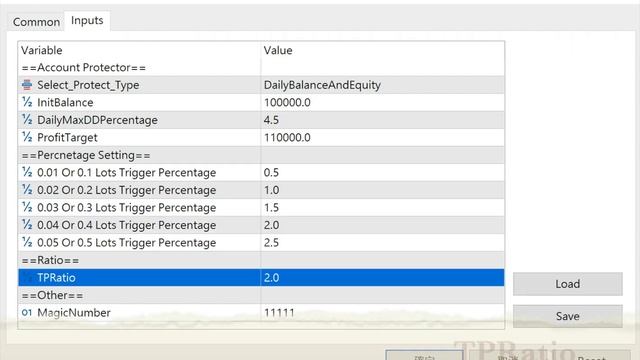Image resolution: width=640 pixels, height=360 pixels.
Task: Select 0.05 Or 0.5 Lots Trigger Percentage label
Action: point(127,243)
